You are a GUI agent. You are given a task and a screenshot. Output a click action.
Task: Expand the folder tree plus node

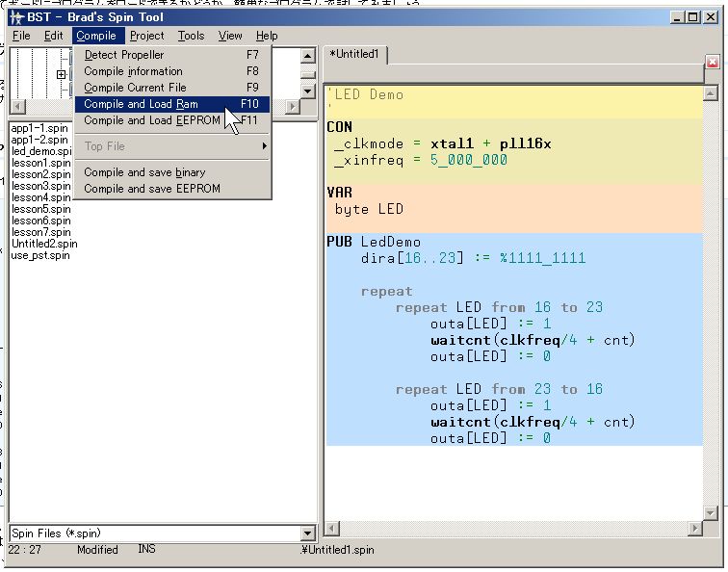click(62, 74)
